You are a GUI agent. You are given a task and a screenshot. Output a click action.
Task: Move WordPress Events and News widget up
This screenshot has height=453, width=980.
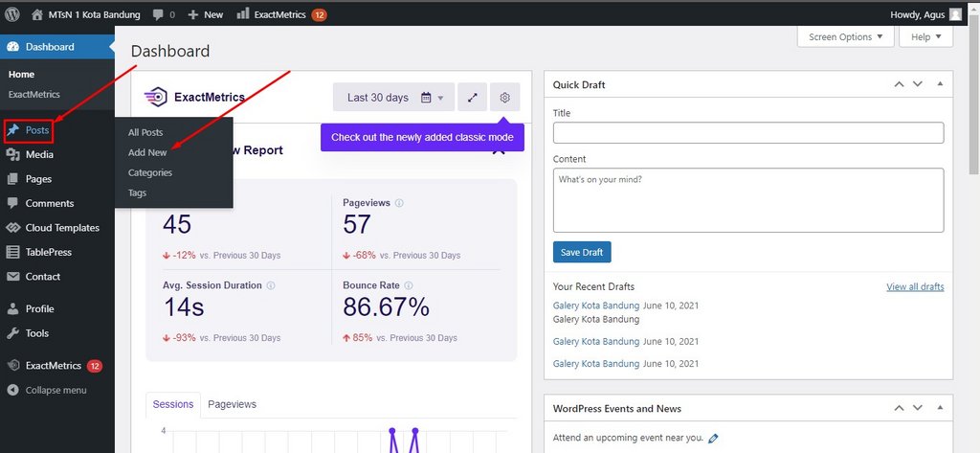point(899,408)
